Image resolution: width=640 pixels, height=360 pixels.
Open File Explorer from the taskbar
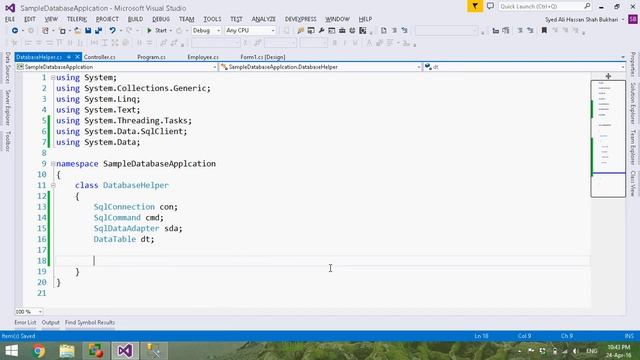pos(67,351)
